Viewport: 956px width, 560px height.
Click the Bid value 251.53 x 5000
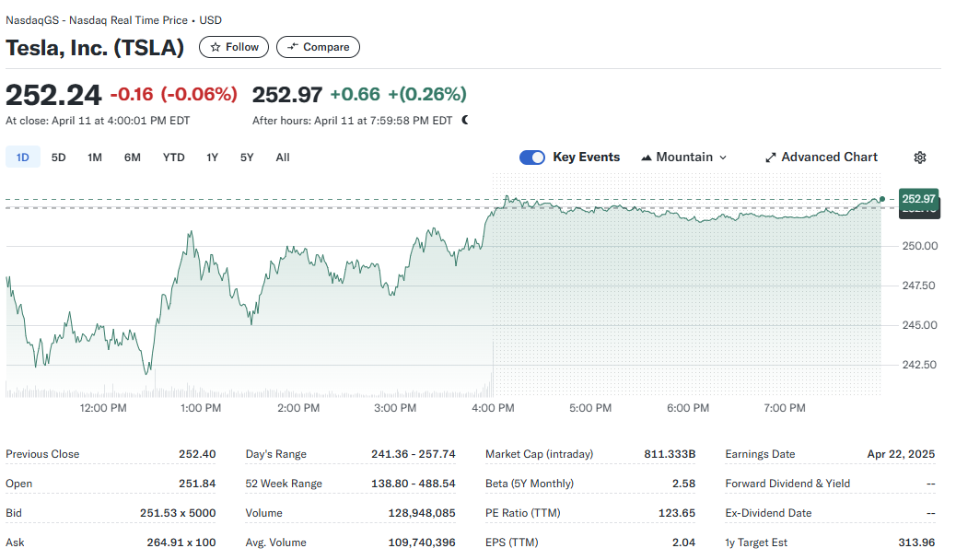click(178, 513)
